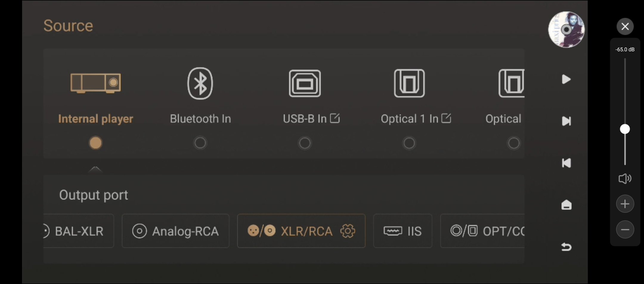Toggle the Optical 1 In radio button
Image resolution: width=644 pixels, height=284 pixels.
pyautogui.click(x=409, y=143)
